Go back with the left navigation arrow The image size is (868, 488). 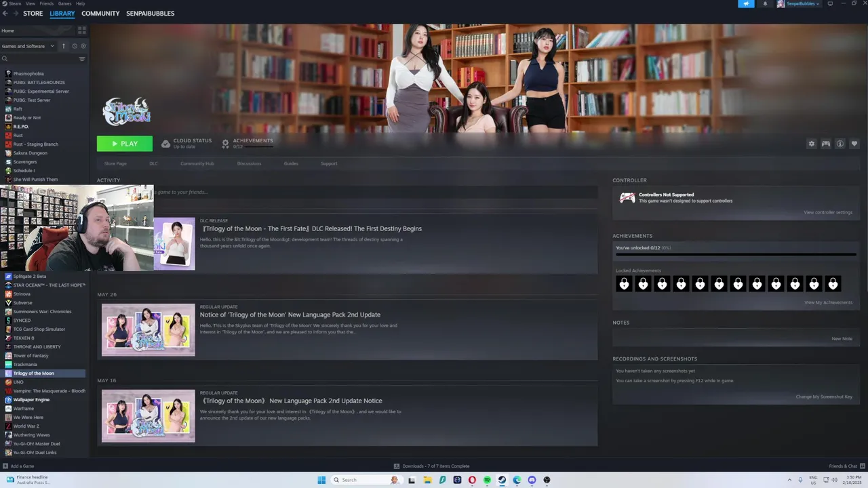click(x=5, y=14)
